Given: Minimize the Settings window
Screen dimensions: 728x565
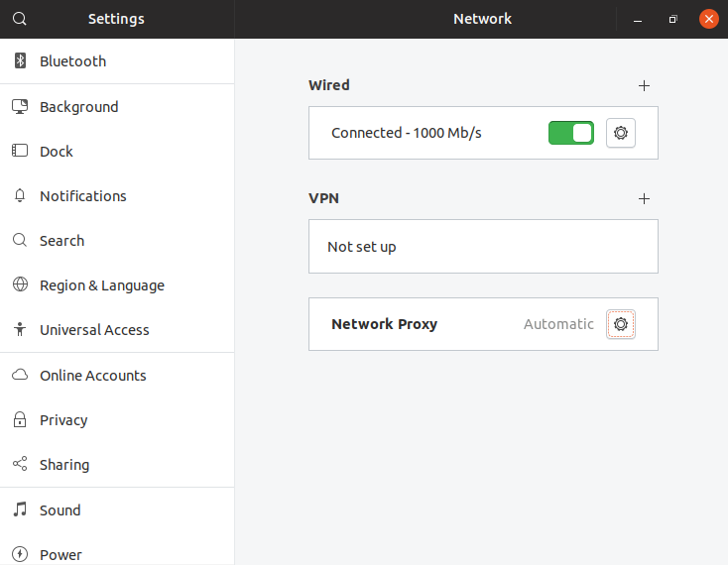Looking at the screenshot, I should click(x=638, y=20).
